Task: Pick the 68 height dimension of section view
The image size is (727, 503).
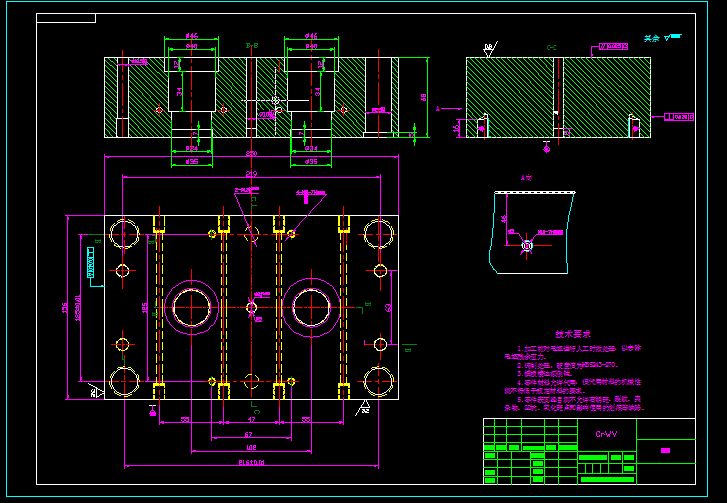Action: click(423, 97)
